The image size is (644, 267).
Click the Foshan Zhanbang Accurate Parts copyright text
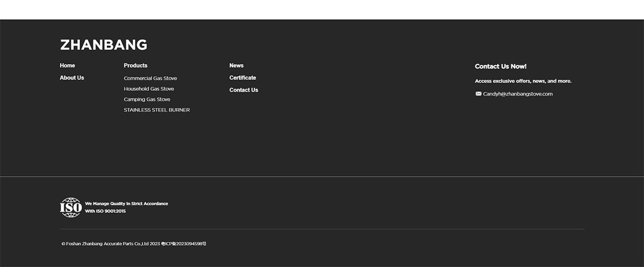click(x=111, y=244)
